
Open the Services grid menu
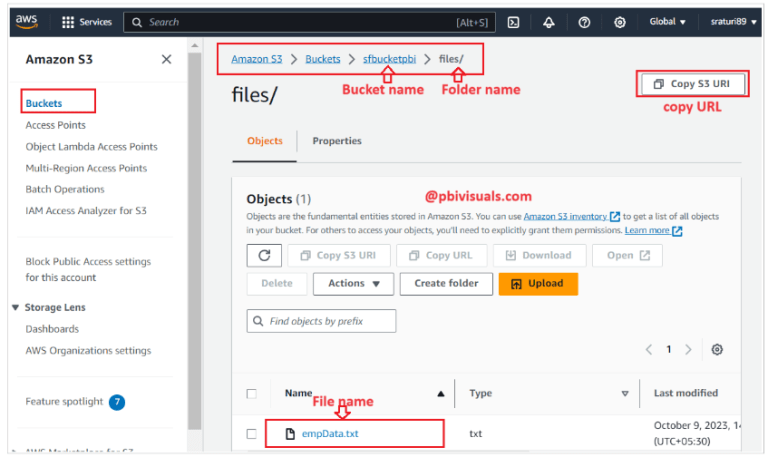(x=87, y=22)
